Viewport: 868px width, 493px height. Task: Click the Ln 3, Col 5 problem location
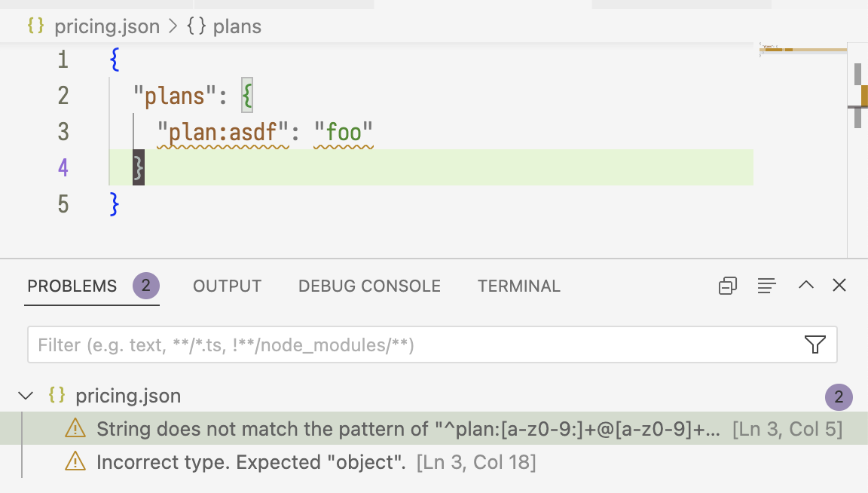coord(789,427)
